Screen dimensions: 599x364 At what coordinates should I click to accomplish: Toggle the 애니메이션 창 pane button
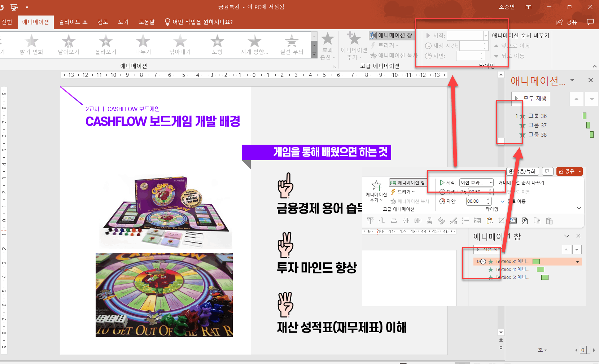point(392,35)
